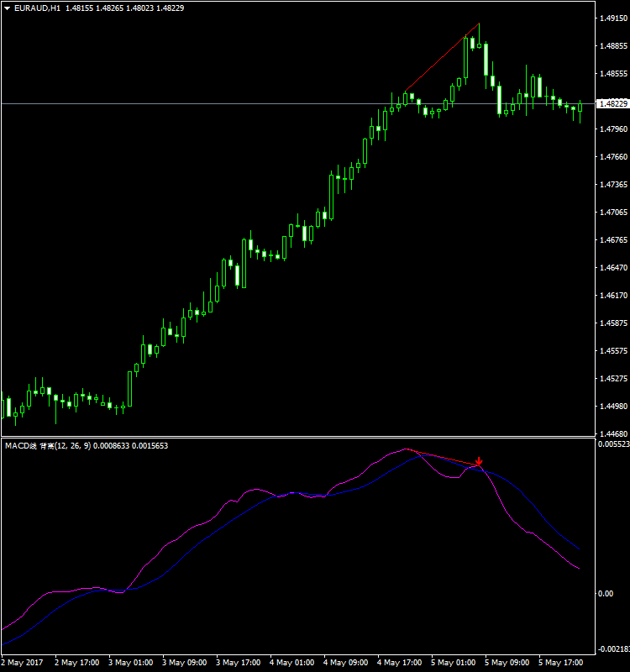Click the 3 May 01:00 time label

tap(131, 663)
